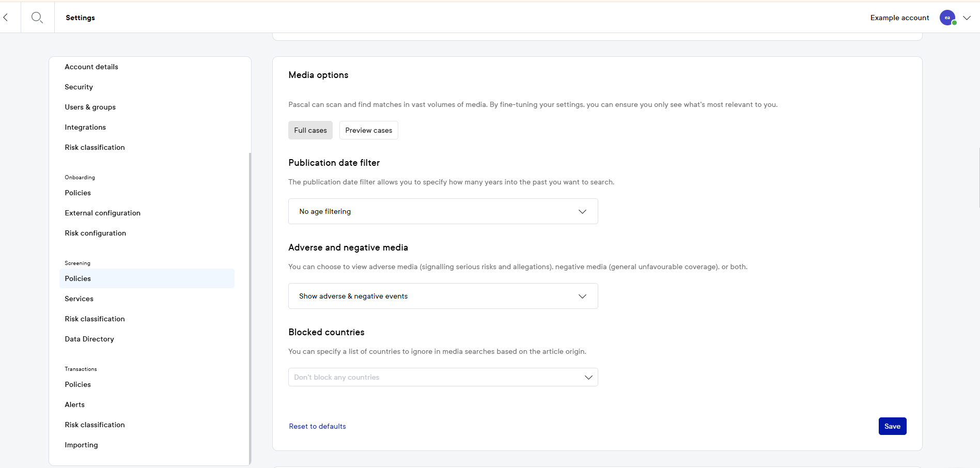Select the highlighted Policies under Screening
Screen dimensions: 980x468
coord(147,278)
